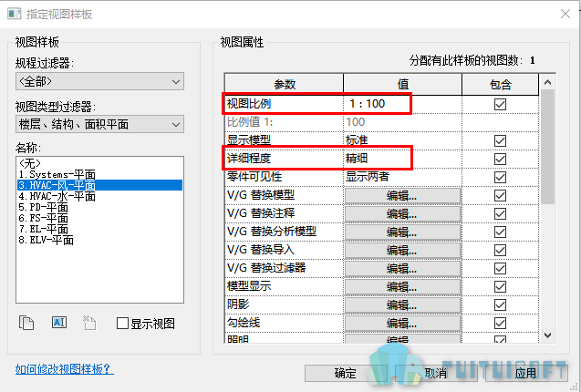Screen dimensions: 581x392
Task: Click the 确定 button
Action: pyautogui.click(x=346, y=373)
